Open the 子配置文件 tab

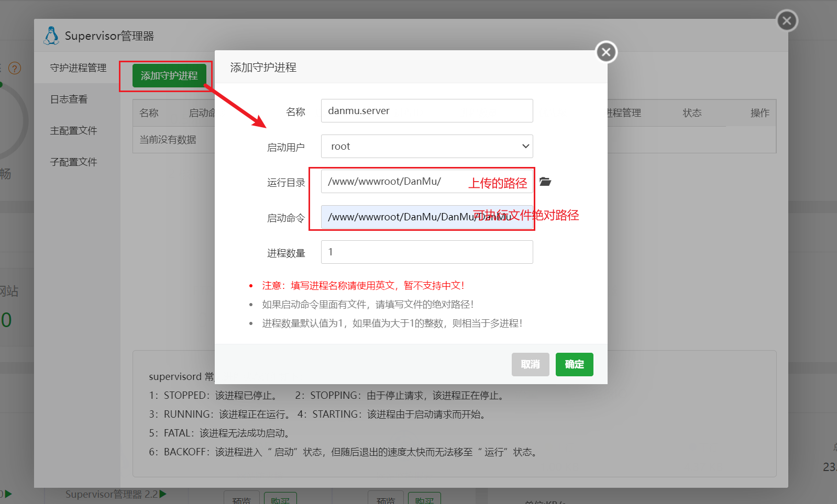click(73, 162)
